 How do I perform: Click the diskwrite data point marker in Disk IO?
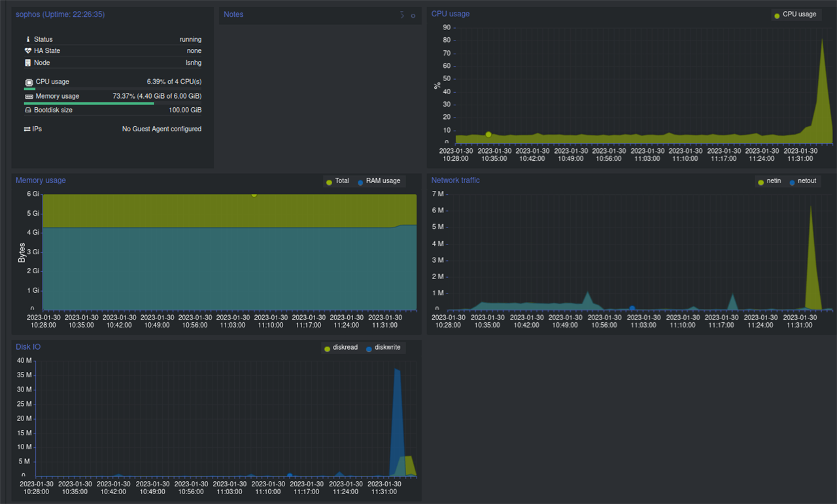point(290,475)
